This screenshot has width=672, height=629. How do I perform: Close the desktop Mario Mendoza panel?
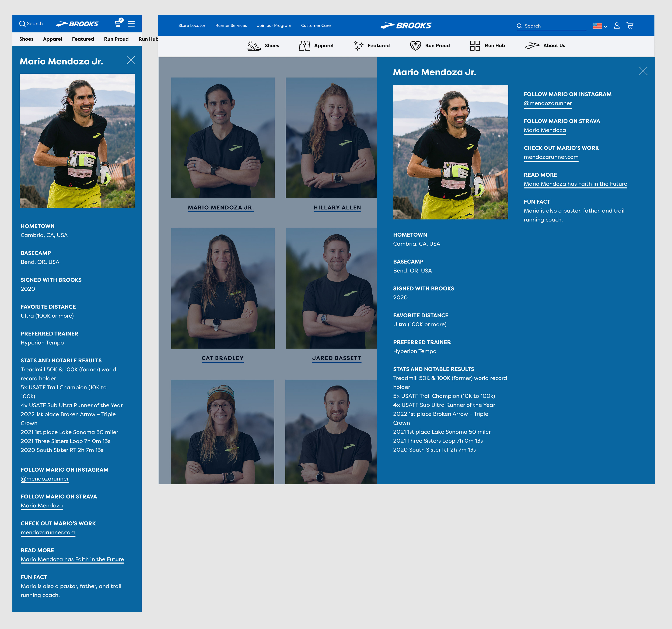(x=643, y=71)
